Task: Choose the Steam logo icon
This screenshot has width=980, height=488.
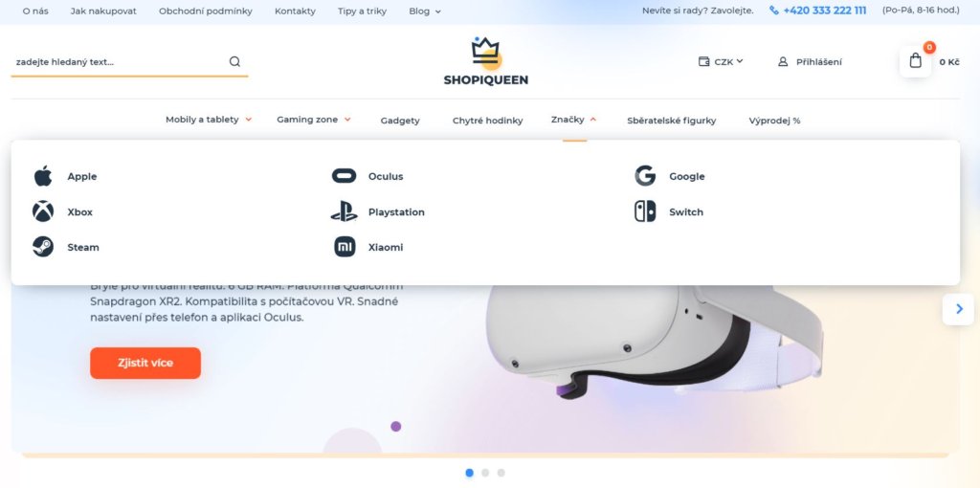Action: (43, 247)
